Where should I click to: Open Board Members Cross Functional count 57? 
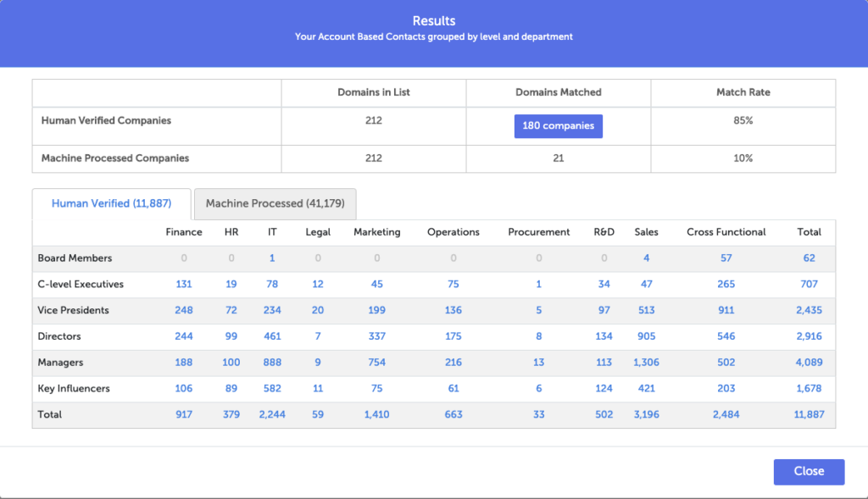tap(726, 258)
